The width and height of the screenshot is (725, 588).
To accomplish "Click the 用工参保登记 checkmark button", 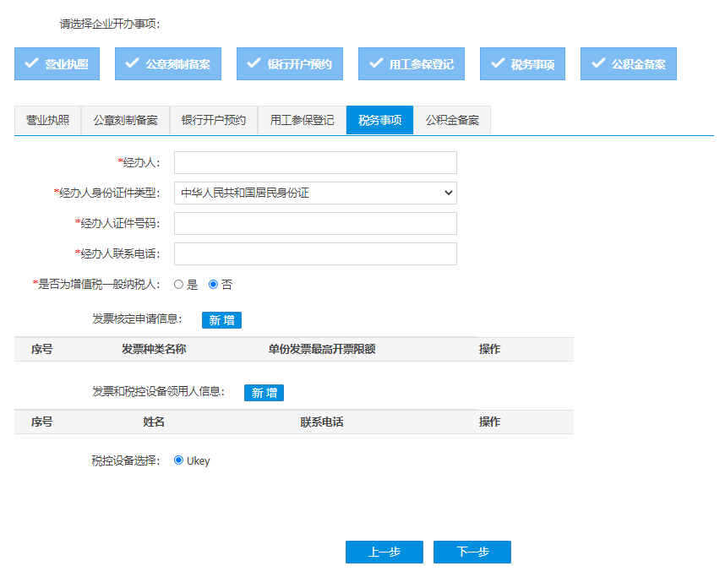I will (x=411, y=63).
